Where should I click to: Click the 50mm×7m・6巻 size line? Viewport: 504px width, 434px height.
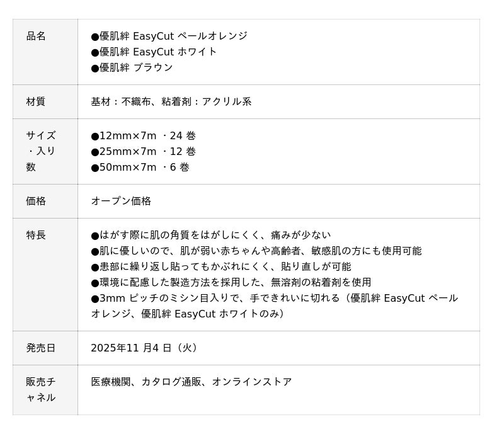point(140,167)
